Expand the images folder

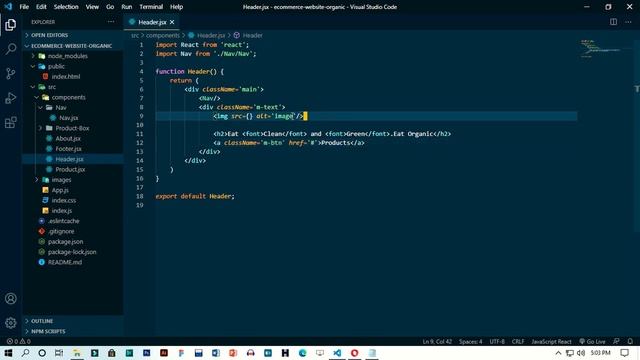pos(61,180)
